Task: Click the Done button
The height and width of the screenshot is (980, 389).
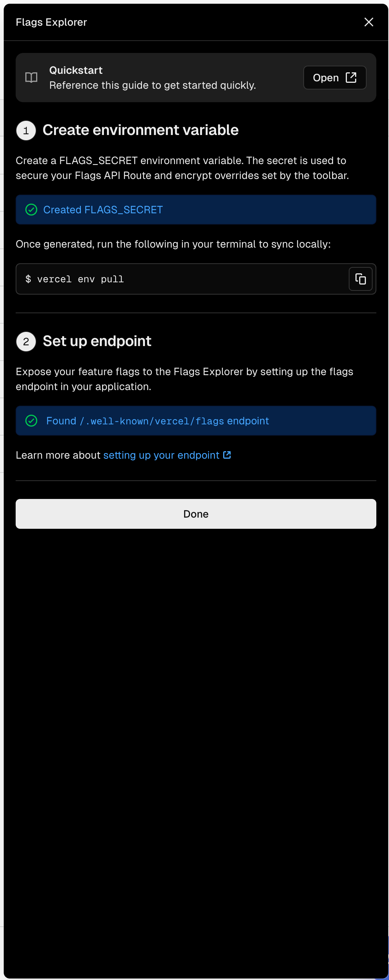Action: pos(196,514)
